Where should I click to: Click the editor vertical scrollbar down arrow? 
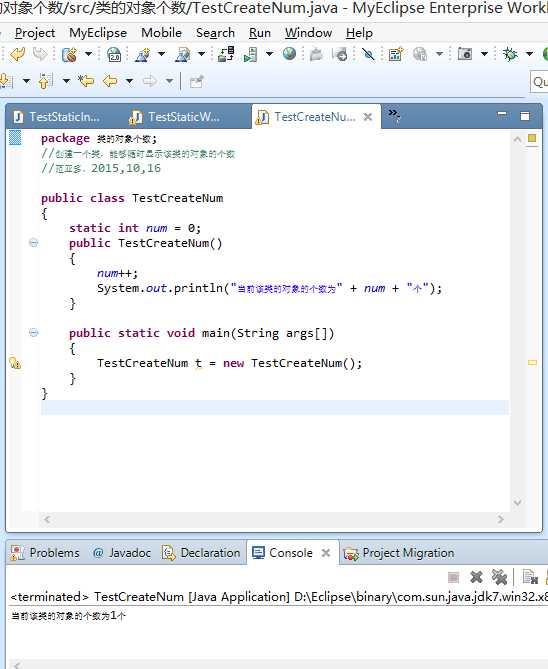(518, 503)
